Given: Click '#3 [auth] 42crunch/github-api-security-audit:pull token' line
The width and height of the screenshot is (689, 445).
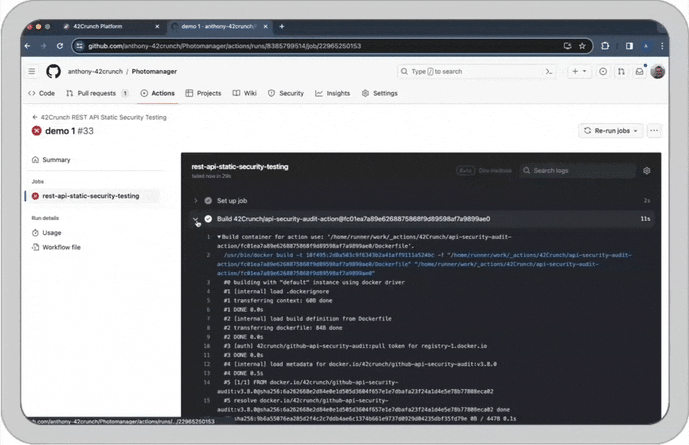Looking at the screenshot, I should pos(355,346).
